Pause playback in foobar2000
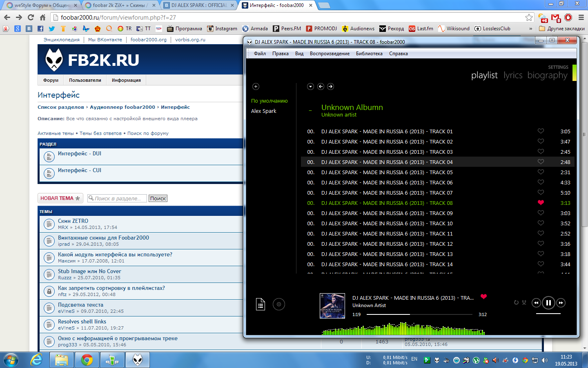 [x=548, y=303]
